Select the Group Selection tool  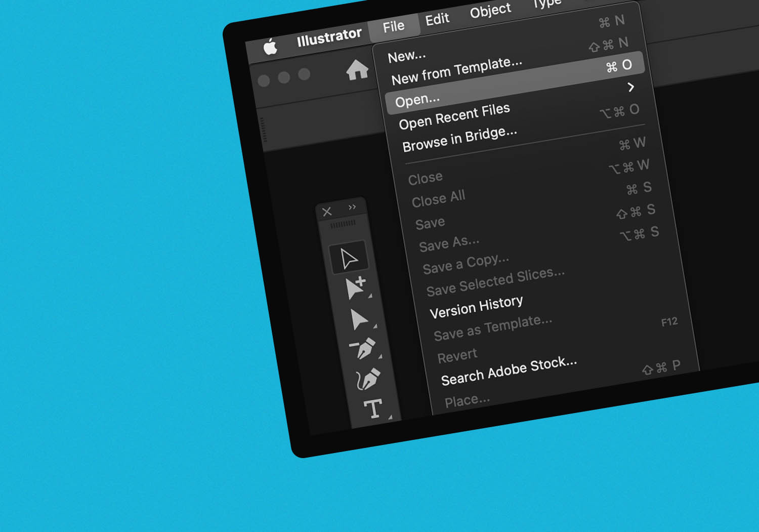coord(356,288)
